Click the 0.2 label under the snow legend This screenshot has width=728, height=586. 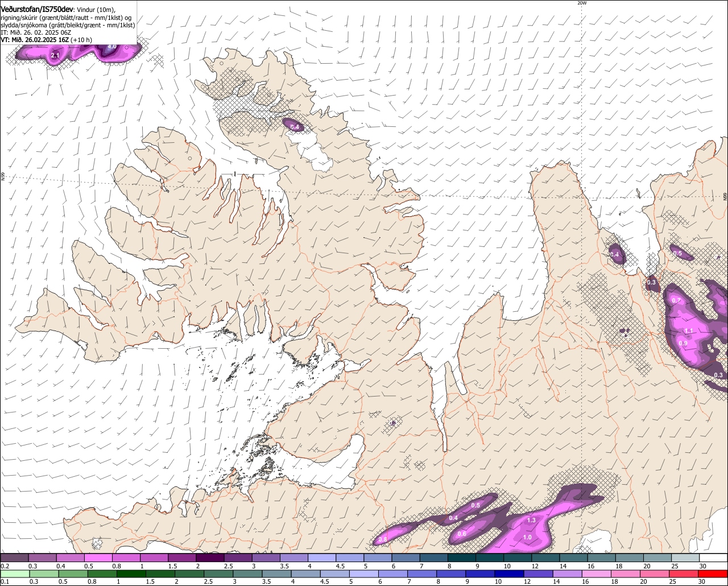coord(5,566)
